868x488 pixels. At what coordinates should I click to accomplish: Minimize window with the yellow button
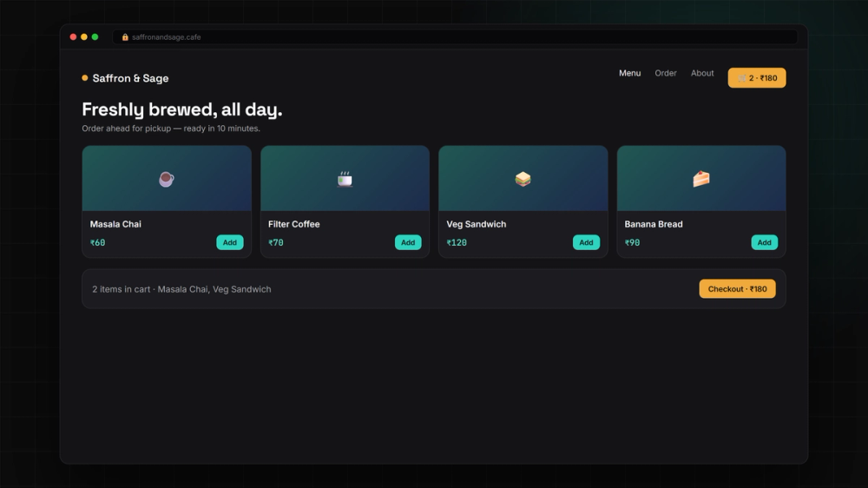(84, 37)
